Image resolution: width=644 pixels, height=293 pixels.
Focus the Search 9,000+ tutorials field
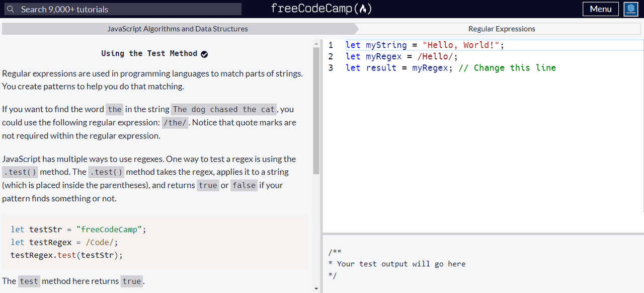(x=126, y=9)
